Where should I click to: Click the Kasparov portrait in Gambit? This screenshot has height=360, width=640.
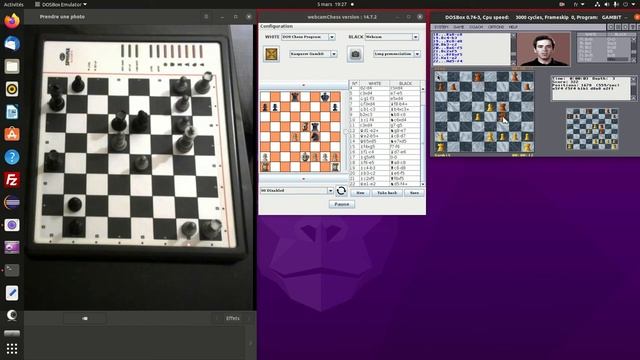click(544, 49)
